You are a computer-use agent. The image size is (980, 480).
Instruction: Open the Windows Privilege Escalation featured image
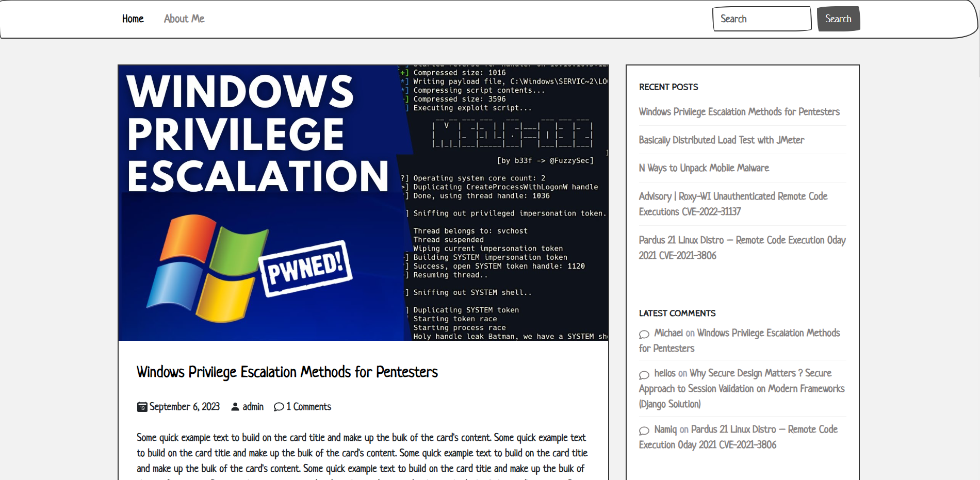[363, 203]
